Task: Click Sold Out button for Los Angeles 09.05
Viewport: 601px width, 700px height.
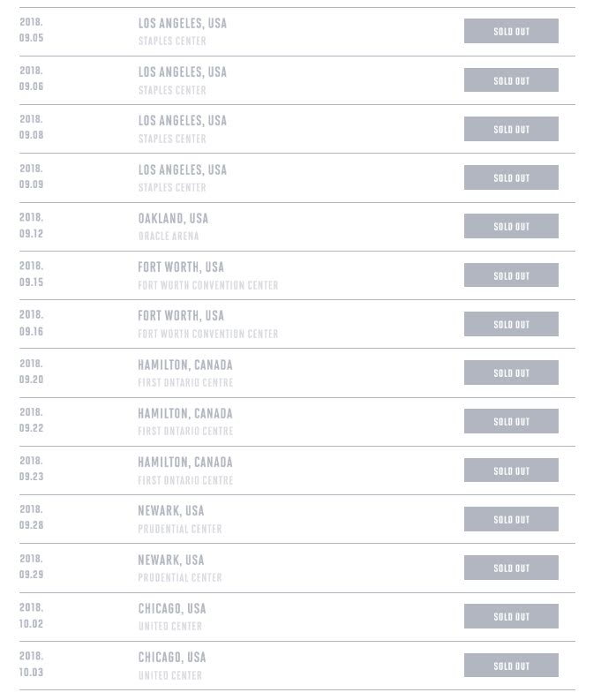Action: [x=511, y=32]
